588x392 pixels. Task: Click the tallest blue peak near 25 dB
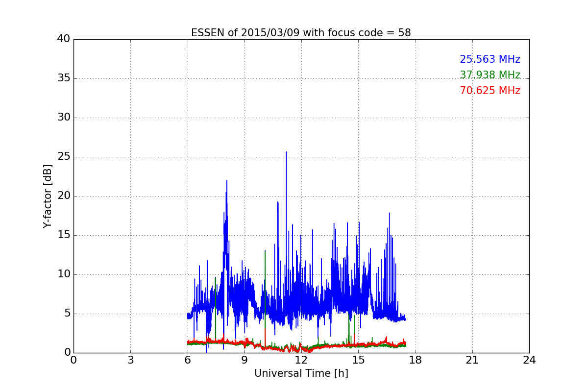287,153
